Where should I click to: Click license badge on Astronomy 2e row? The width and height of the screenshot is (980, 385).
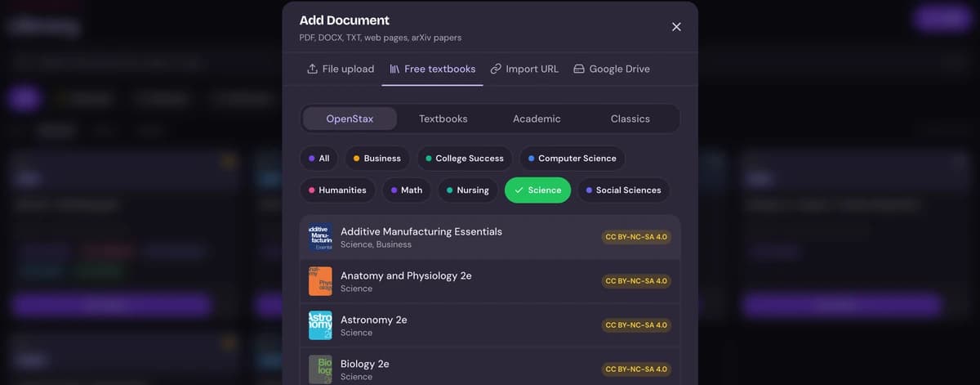point(636,325)
